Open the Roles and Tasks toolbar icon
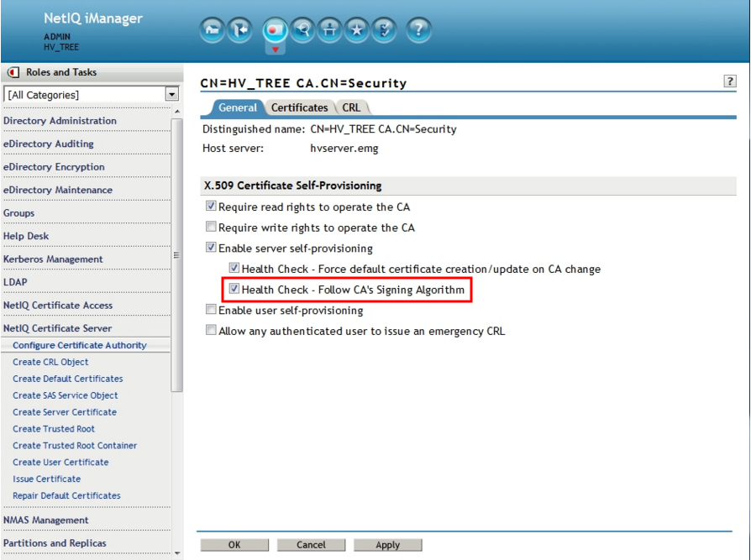This screenshot has width=751, height=560. 275,30
